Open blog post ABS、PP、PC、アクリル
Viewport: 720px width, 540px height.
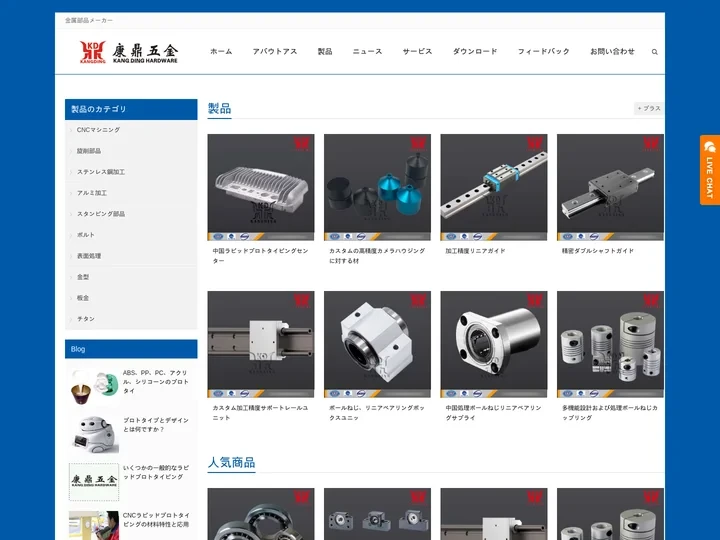pos(156,382)
